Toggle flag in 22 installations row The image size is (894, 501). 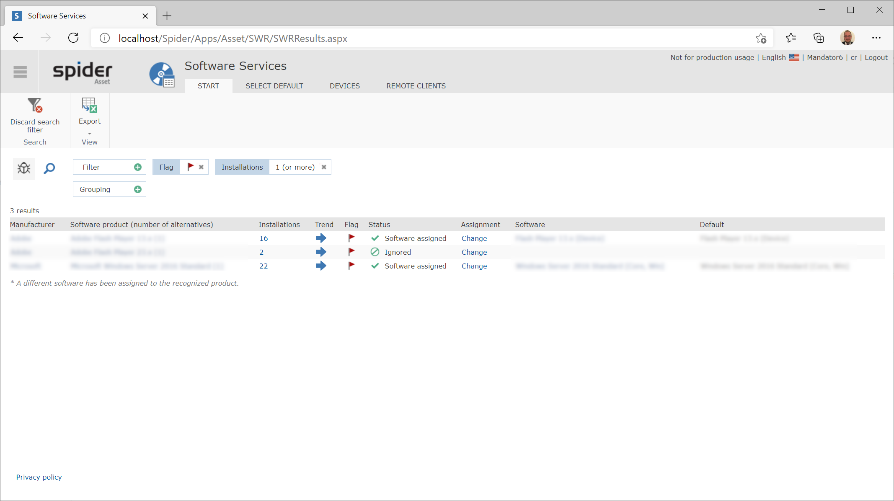pyautogui.click(x=351, y=266)
